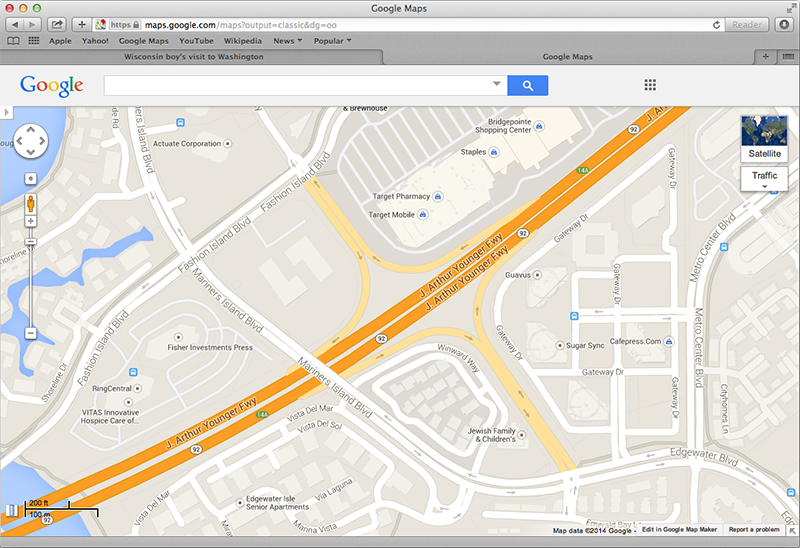800x548 pixels.
Task: Open the new tab plus button
Action: 765,57
